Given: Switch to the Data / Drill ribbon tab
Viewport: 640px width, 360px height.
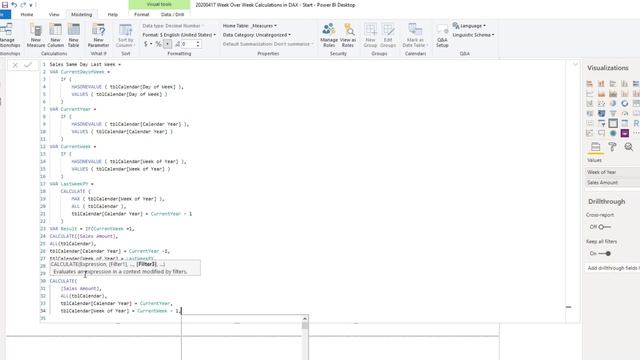Looking at the screenshot, I should (x=173, y=14).
